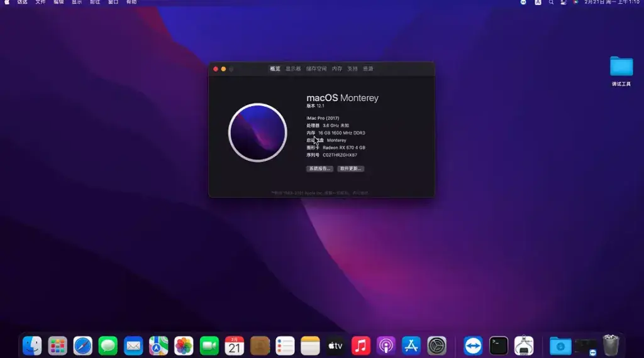Launch Podcasts from the Dock
This screenshot has width=644, height=358.
[x=386, y=345]
